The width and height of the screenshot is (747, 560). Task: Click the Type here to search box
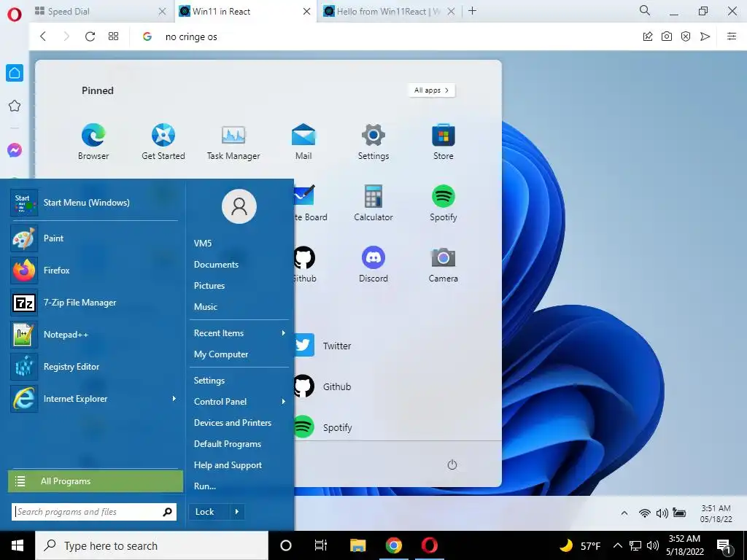[152, 545]
